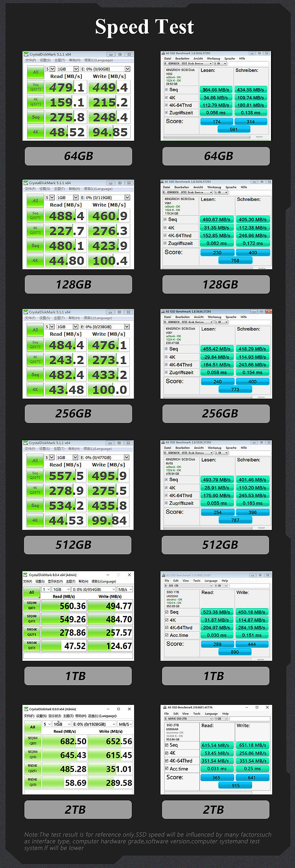Viewport: 295px width, 868px height.
Task: Toggle Seq checkbox in SSD 2TB AS SSD window
Action: (167, 745)
